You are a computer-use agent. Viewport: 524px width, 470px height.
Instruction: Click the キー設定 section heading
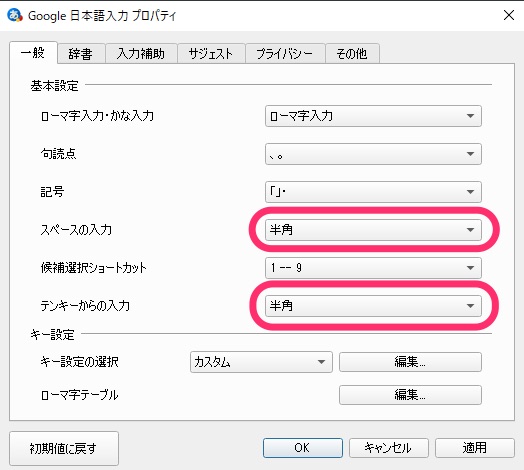[52, 334]
